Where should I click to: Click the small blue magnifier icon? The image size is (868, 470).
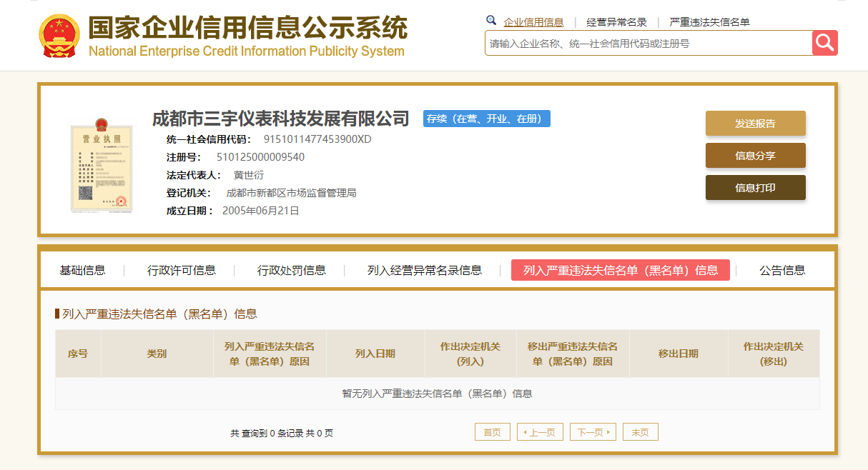491,21
